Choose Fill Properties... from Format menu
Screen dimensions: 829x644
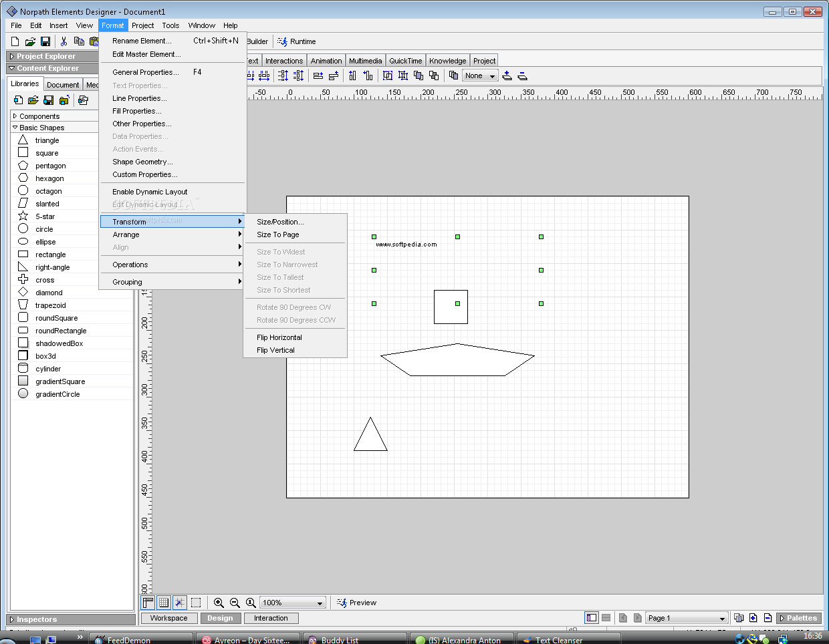click(172, 111)
